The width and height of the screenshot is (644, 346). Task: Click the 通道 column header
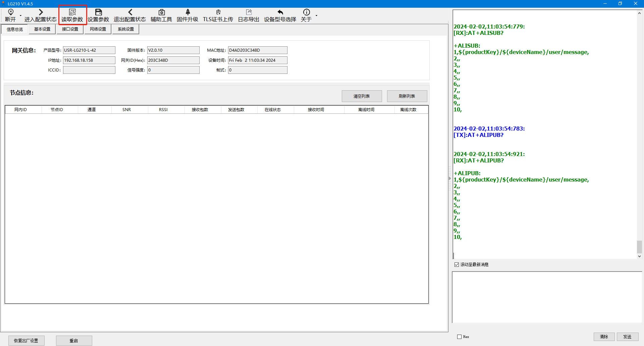coord(94,110)
